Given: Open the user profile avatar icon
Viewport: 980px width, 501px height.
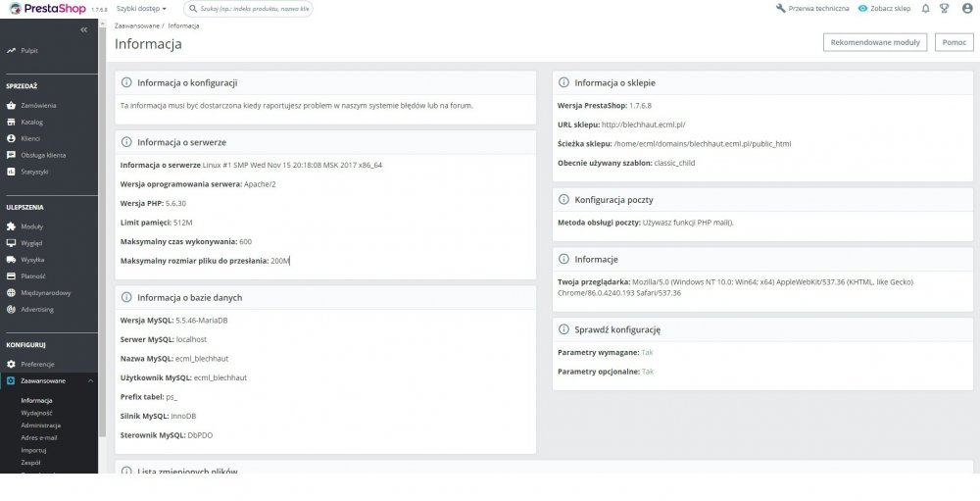Looking at the screenshot, I should (x=967, y=9).
